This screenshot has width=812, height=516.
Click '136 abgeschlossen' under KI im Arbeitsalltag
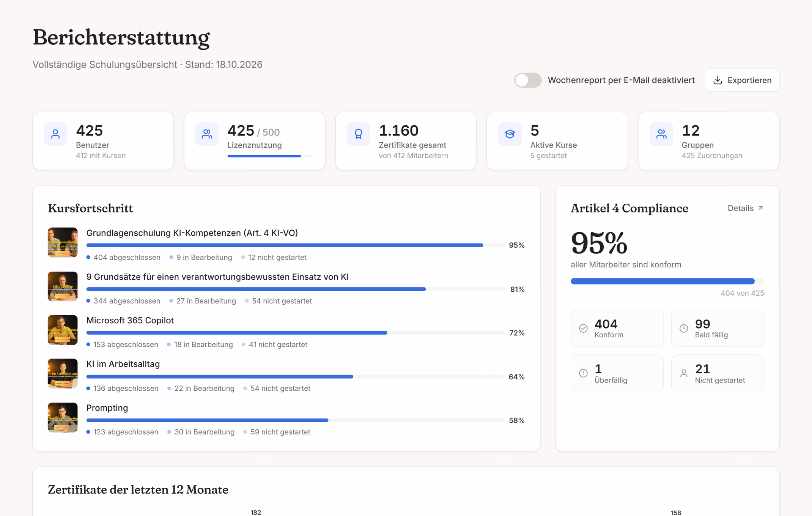126,389
